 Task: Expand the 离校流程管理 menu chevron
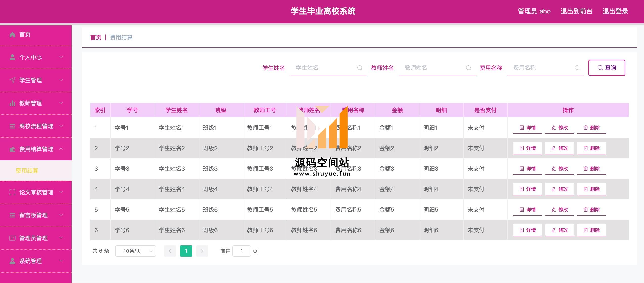(x=61, y=126)
